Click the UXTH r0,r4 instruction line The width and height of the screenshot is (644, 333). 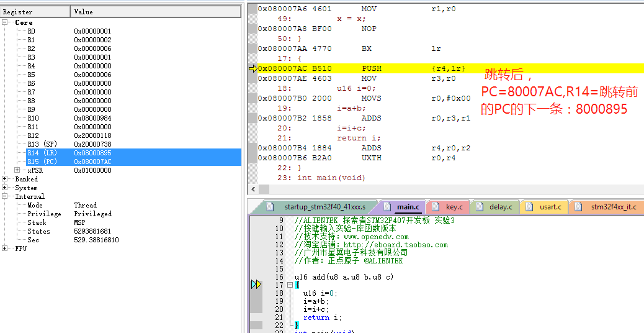tap(357, 158)
